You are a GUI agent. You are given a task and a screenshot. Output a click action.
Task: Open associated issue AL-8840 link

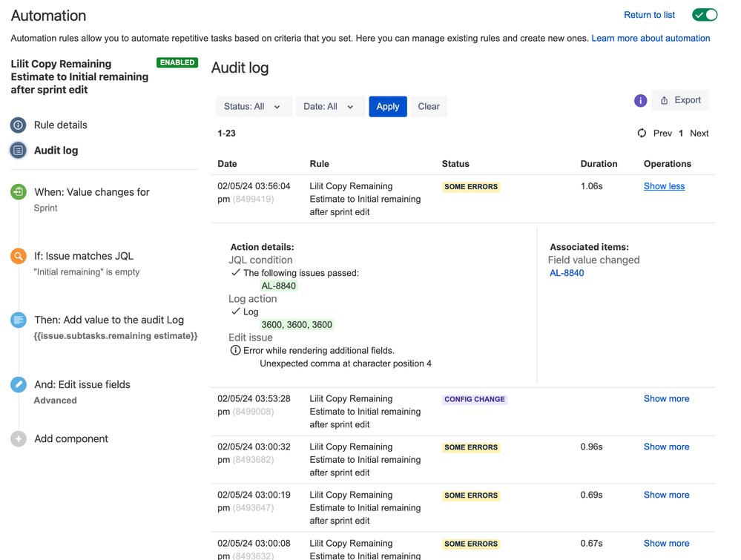pos(567,273)
